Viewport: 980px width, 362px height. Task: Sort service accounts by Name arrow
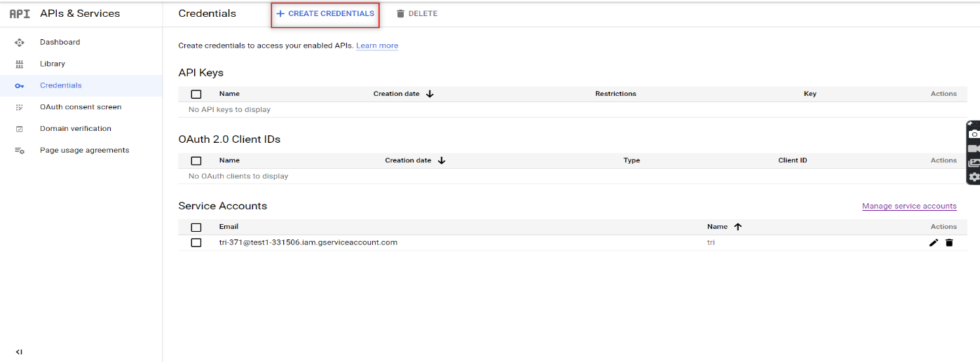(737, 227)
